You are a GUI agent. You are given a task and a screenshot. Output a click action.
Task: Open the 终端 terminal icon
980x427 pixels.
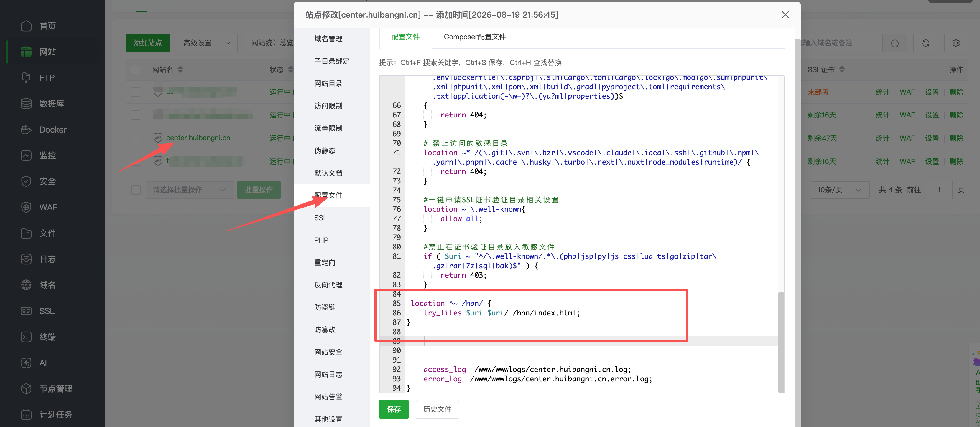coord(26,337)
